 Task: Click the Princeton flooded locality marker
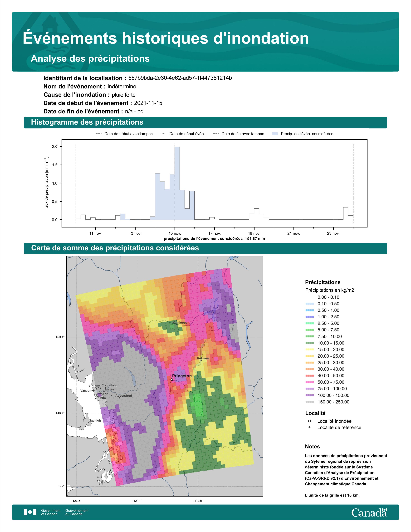point(172,379)
